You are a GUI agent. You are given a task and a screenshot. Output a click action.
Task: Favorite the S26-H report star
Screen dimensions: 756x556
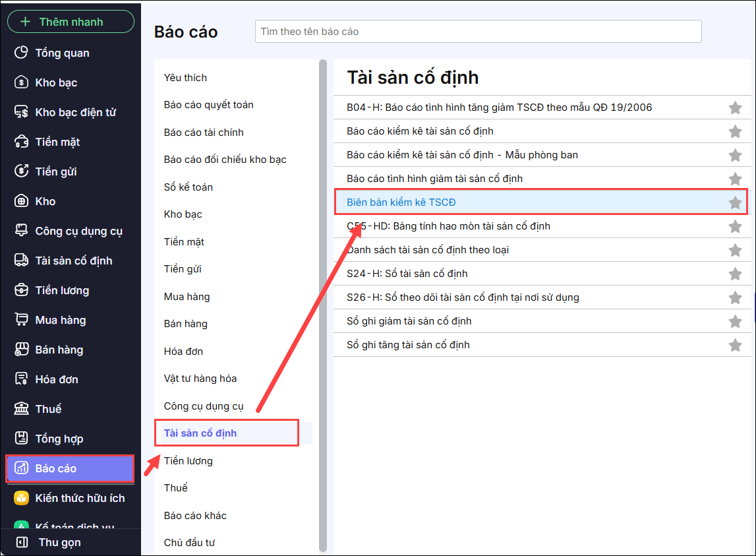(735, 297)
